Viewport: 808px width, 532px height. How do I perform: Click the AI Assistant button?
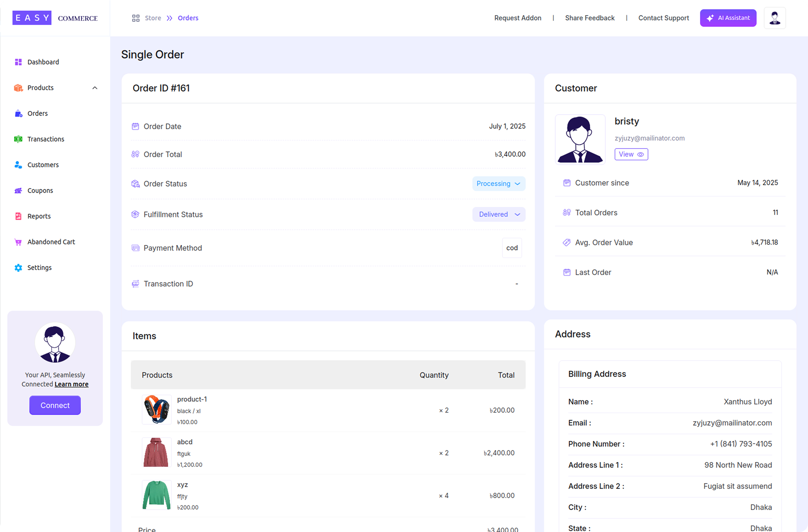click(728, 18)
